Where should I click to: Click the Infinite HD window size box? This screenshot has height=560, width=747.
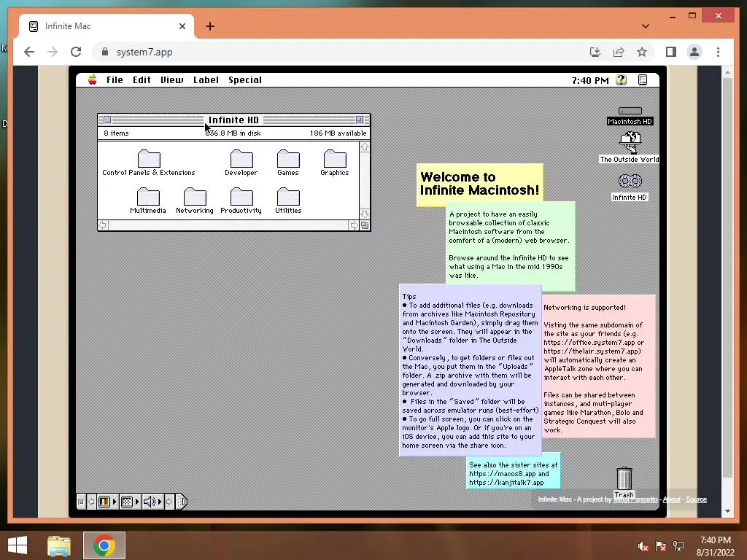click(x=365, y=225)
